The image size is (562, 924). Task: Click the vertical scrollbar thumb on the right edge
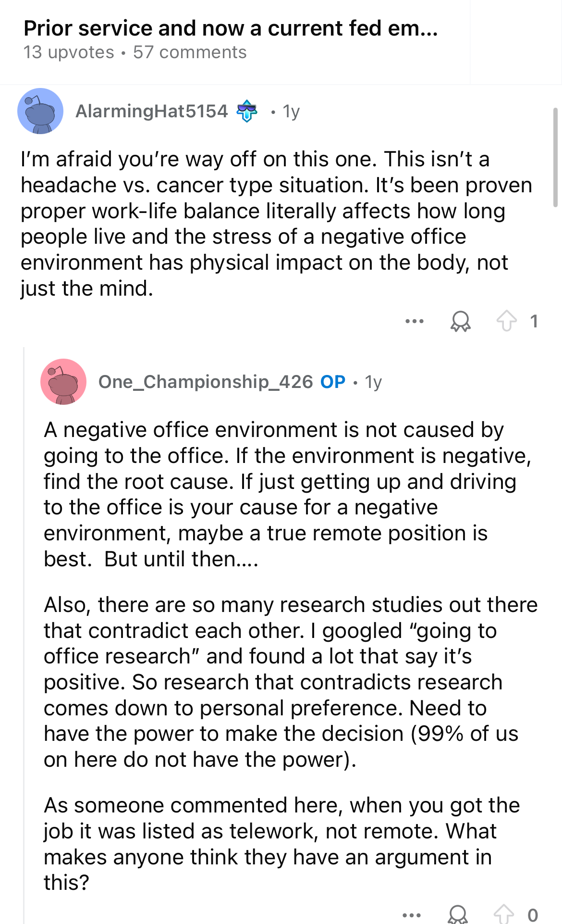(x=556, y=157)
